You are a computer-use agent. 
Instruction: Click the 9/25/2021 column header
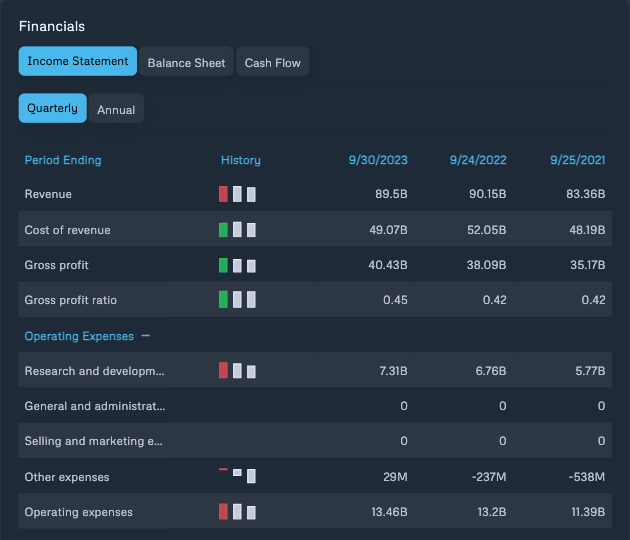click(577, 160)
